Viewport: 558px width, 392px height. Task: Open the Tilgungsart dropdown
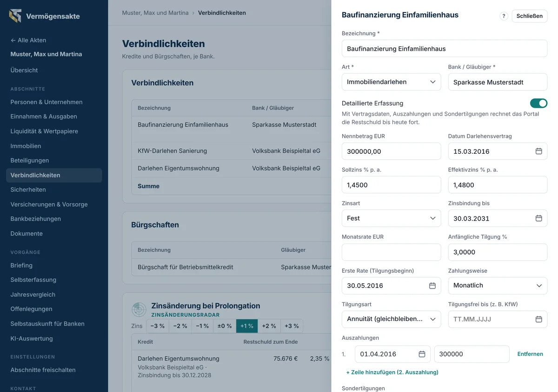(391, 319)
